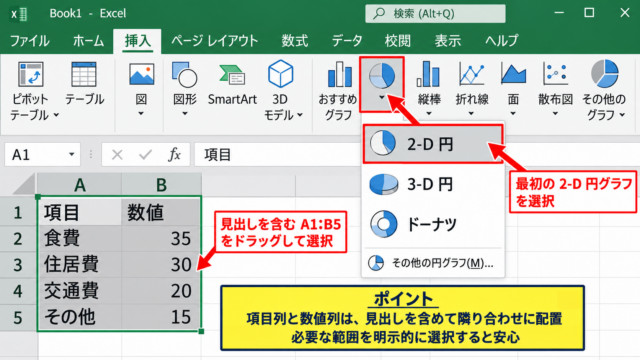This screenshot has width=640, height=360.
Task: Click the Name Box showing A1
Action: pyautogui.click(x=42, y=155)
